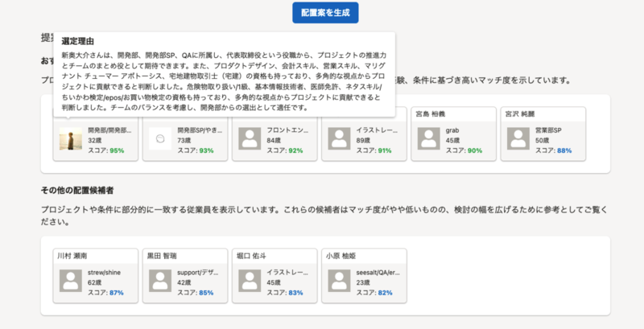
Task: Click the 73歳 age text
Action: (x=184, y=140)
